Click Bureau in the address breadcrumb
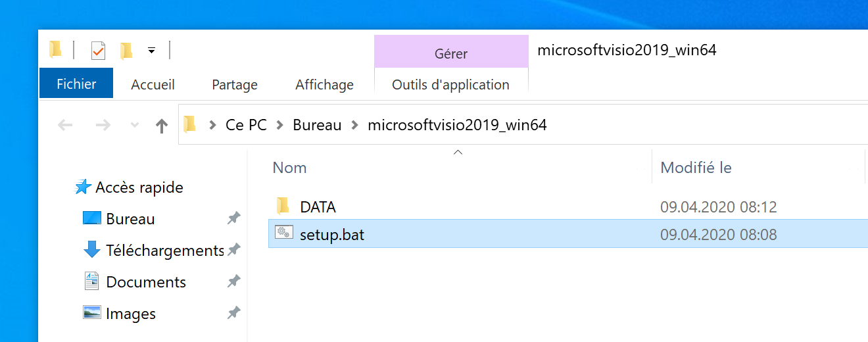Viewport: 868px width, 342px height. (317, 125)
